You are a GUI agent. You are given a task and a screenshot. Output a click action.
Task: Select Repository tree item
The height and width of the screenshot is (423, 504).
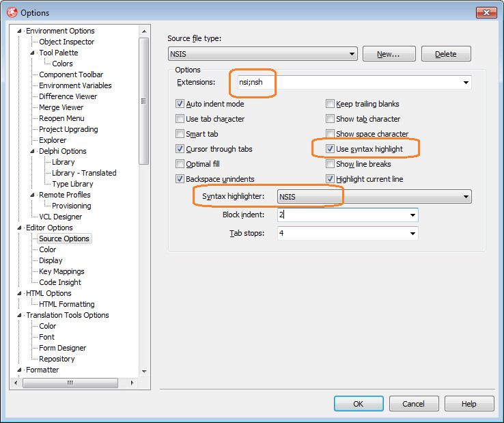pos(57,359)
